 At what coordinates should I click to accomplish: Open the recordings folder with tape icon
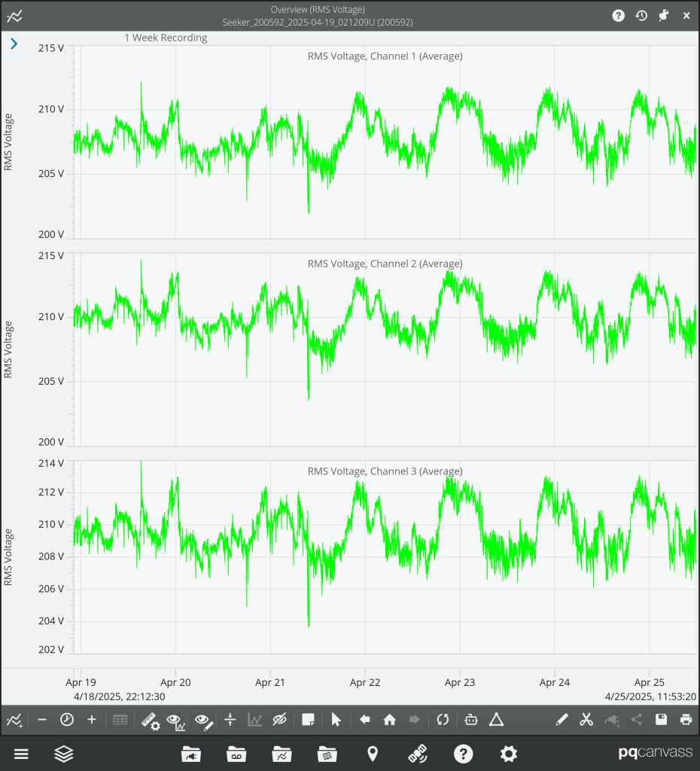coord(236,754)
